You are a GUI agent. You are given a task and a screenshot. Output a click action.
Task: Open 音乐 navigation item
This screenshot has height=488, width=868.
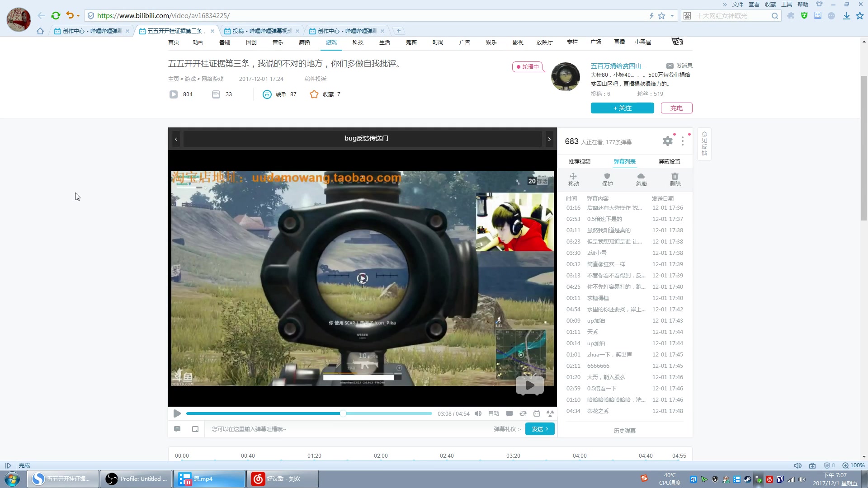pyautogui.click(x=278, y=42)
